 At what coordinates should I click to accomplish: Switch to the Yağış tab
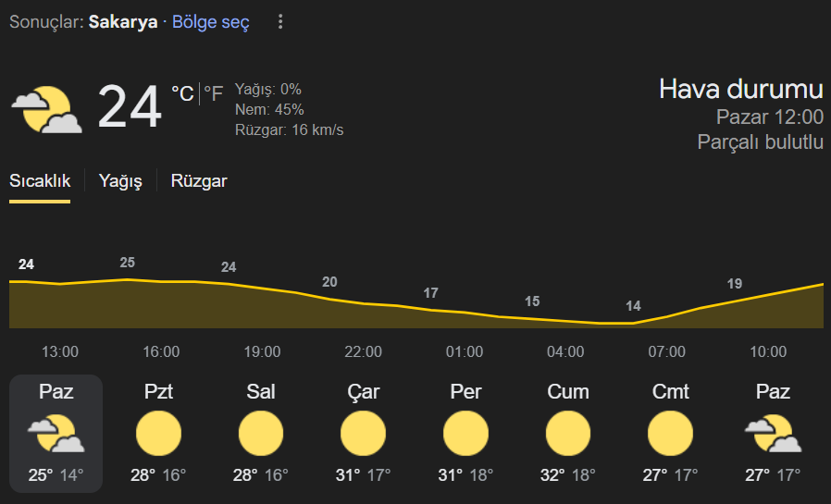tap(120, 181)
